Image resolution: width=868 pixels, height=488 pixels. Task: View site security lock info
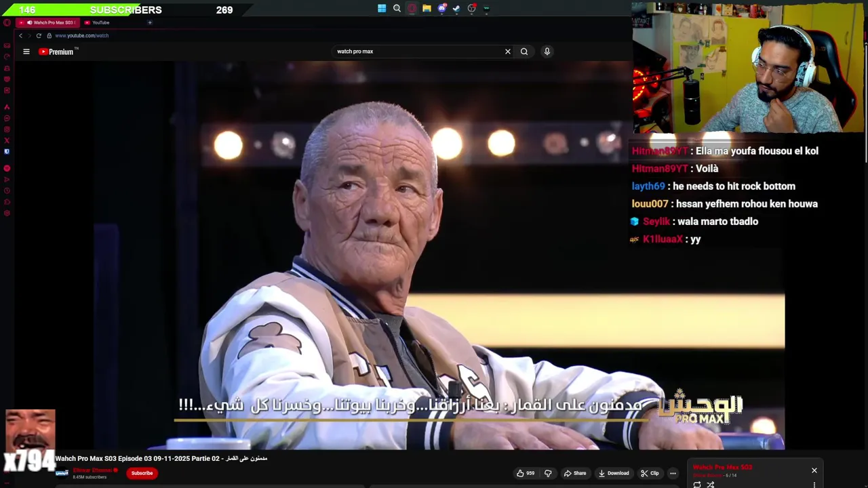tap(49, 35)
